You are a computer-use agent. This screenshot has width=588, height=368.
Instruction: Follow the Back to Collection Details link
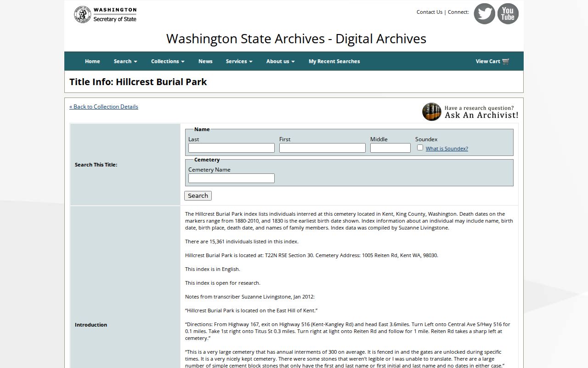[x=104, y=107]
